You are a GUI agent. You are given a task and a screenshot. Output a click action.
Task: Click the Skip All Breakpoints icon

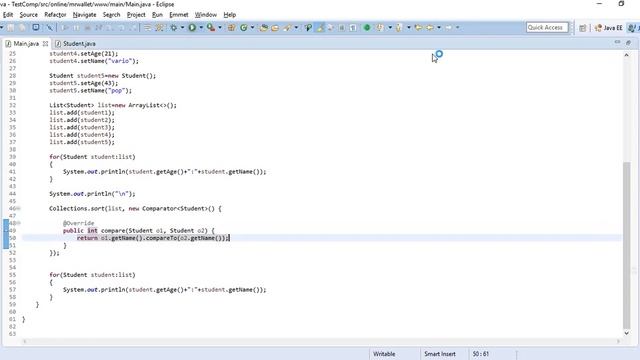point(50,27)
